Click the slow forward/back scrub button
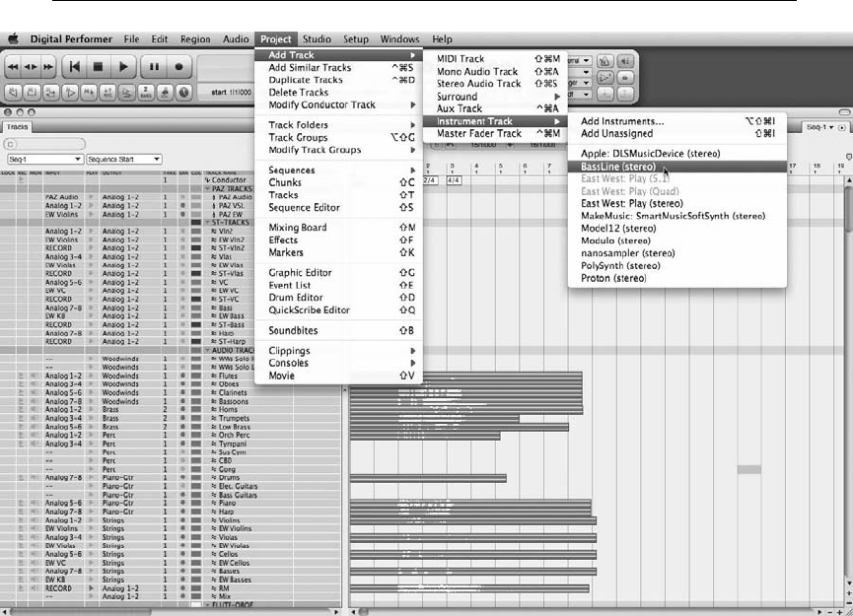The width and height of the screenshot is (853, 616). tap(31, 67)
